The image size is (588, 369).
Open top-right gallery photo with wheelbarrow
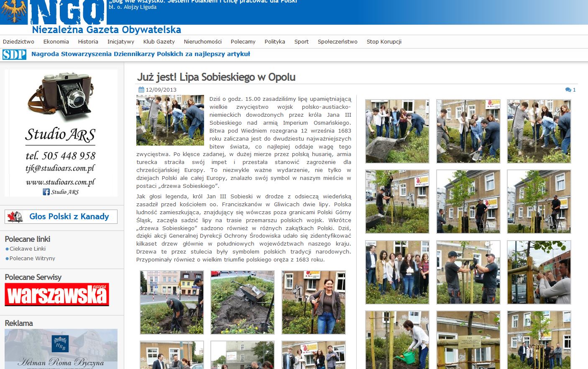(397, 131)
